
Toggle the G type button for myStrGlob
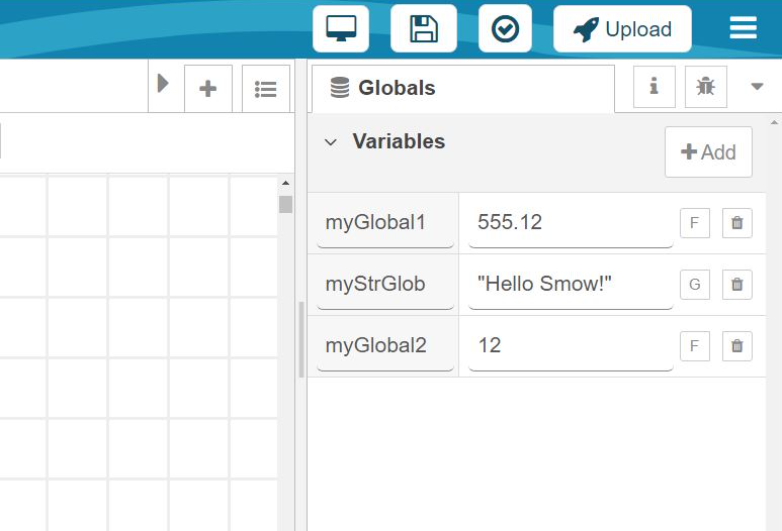(695, 285)
